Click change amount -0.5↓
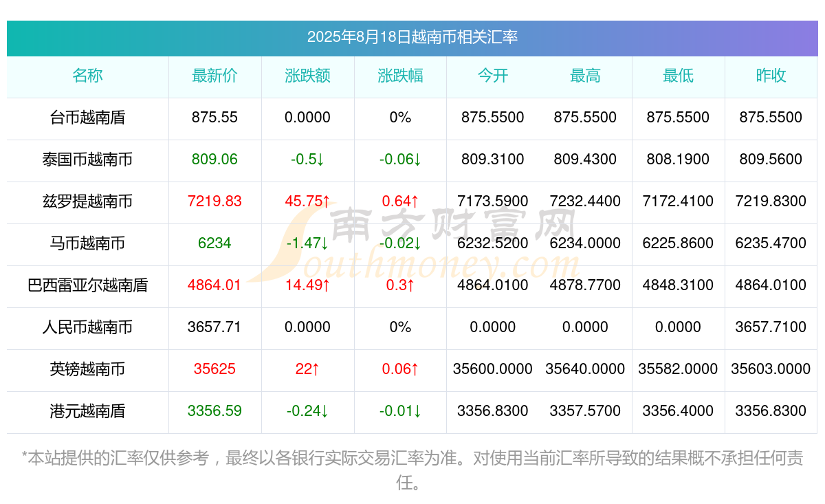 tap(307, 160)
